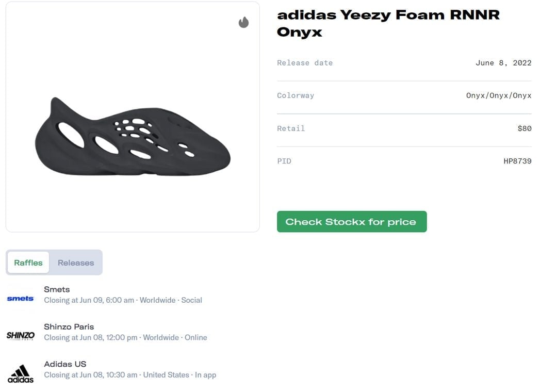Click Adidas US closing time details

click(x=130, y=375)
